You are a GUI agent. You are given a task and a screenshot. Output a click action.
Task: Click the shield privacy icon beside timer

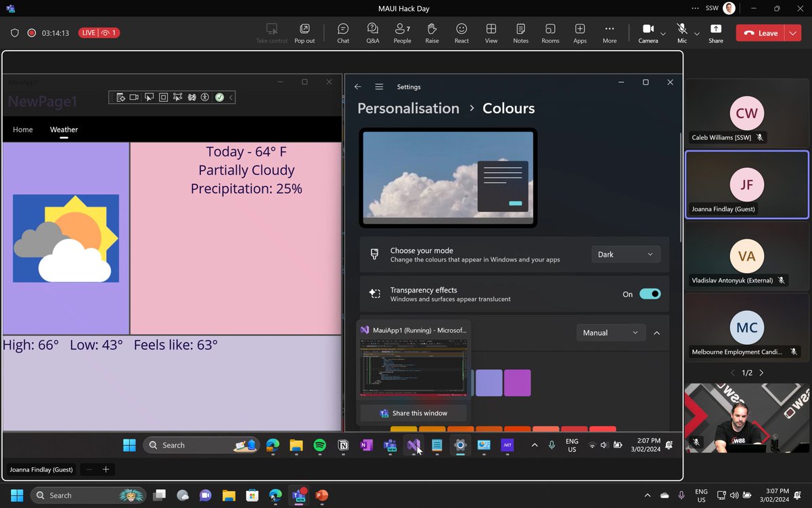(x=15, y=33)
